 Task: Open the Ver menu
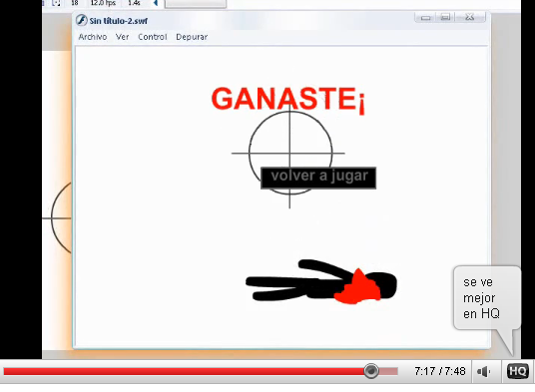(122, 37)
